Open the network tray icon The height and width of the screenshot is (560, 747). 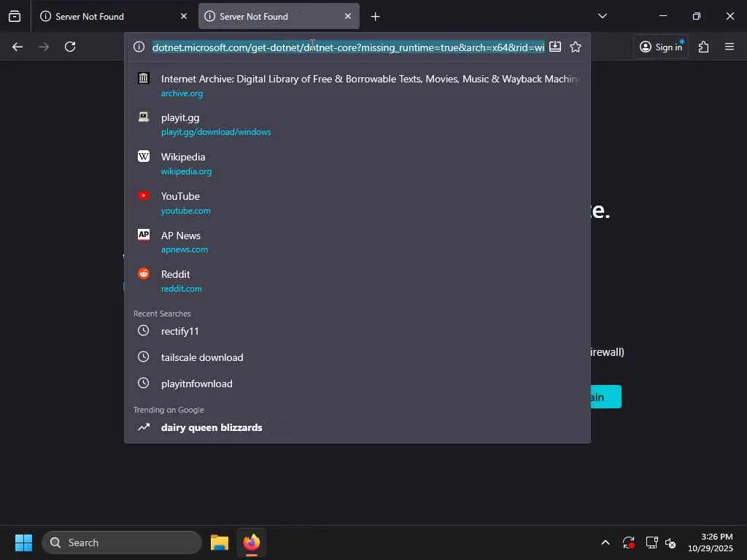[x=651, y=542]
